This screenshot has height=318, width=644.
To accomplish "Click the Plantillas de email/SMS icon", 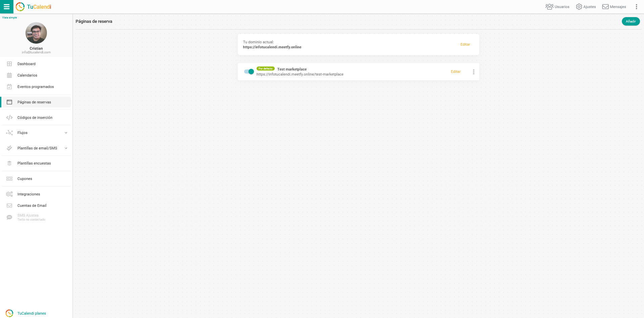I will pyautogui.click(x=9, y=148).
